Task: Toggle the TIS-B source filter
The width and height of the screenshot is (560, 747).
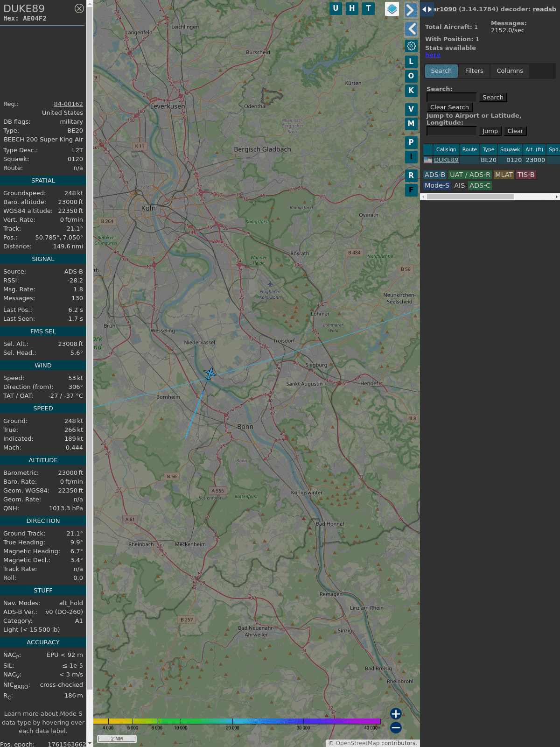Action: tap(526, 175)
